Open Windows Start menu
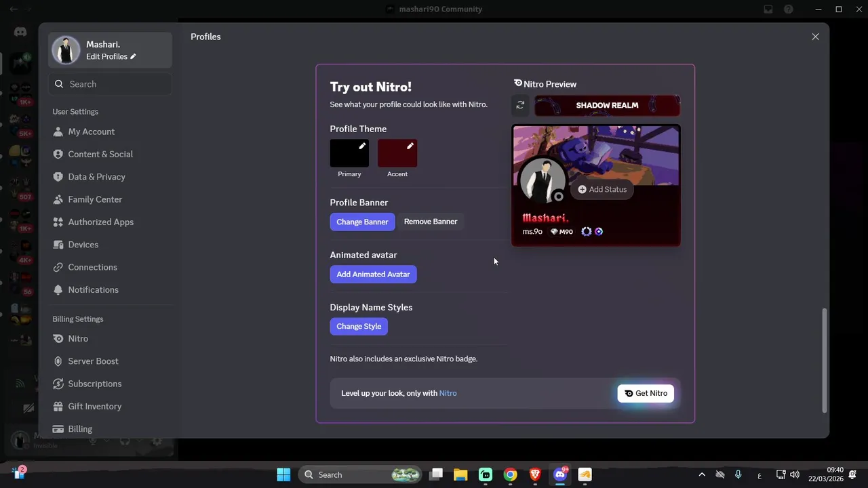The height and width of the screenshot is (488, 868). click(x=283, y=474)
